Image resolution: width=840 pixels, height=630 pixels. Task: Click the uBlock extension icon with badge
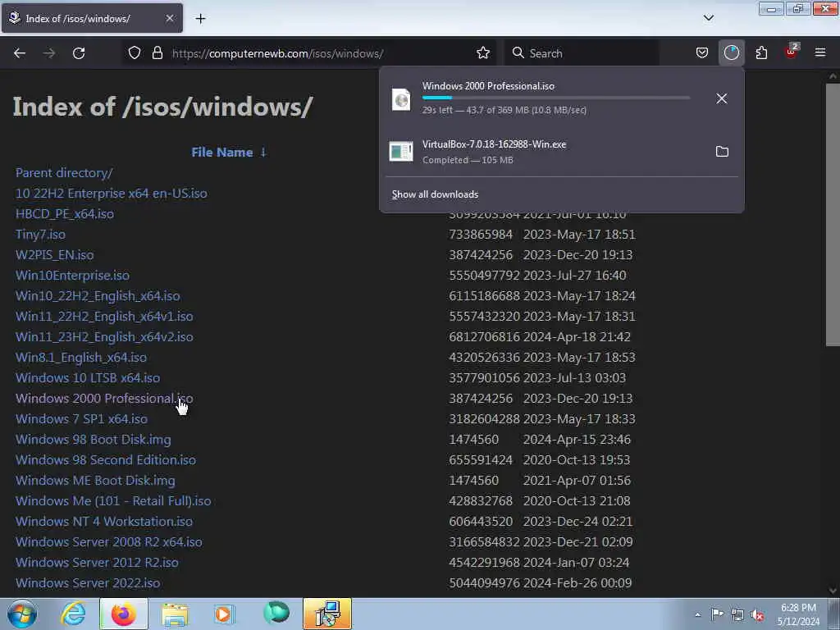792,52
